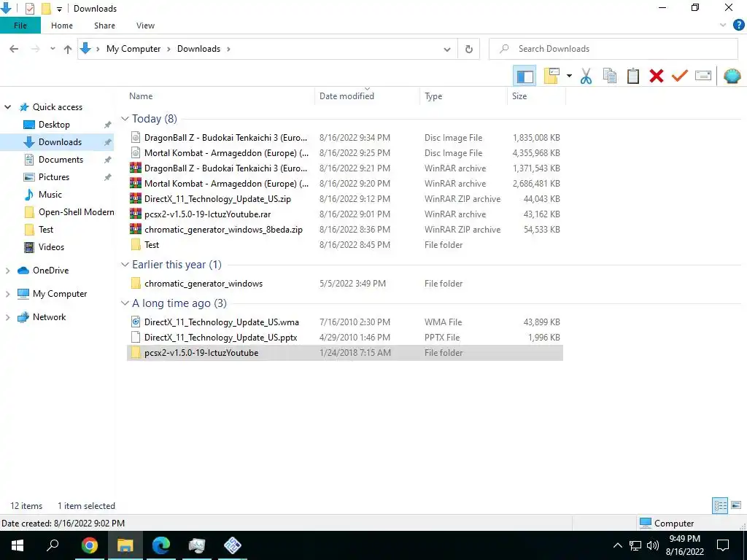Click the Cut scissors icon
This screenshot has height=560, width=747.
click(x=586, y=76)
